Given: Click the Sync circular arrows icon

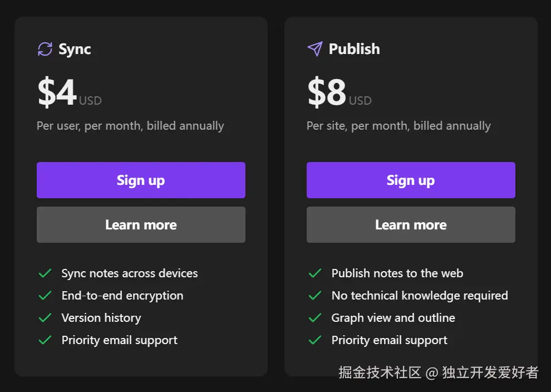Looking at the screenshot, I should [45, 49].
